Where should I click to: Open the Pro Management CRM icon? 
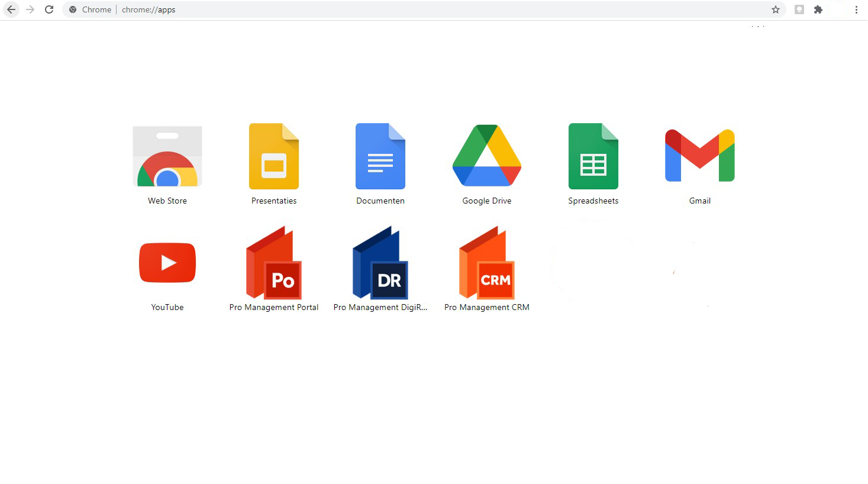487,263
